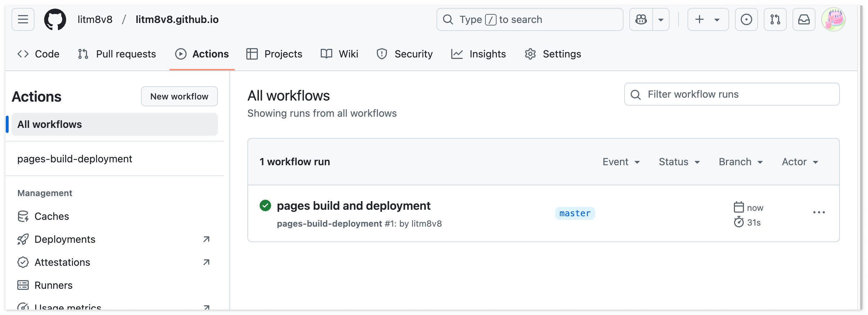Expand the Event filter dropdown
Viewport: 868px width, 315px height.
pyautogui.click(x=621, y=162)
